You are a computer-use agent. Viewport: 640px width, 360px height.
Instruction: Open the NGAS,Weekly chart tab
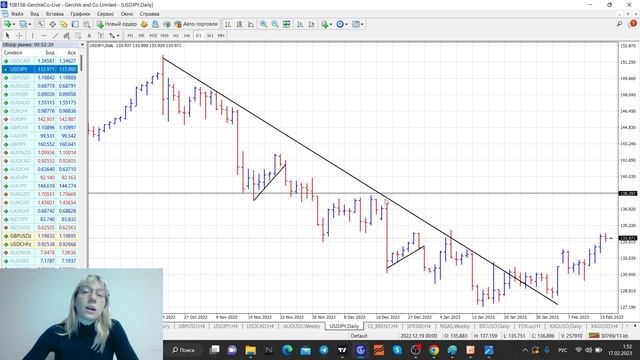coord(454,327)
